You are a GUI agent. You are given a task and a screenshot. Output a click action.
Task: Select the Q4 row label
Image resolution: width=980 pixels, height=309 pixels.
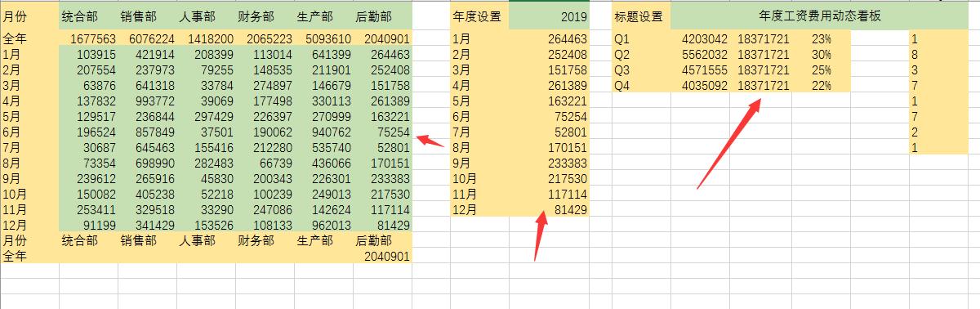pos(640,85)
